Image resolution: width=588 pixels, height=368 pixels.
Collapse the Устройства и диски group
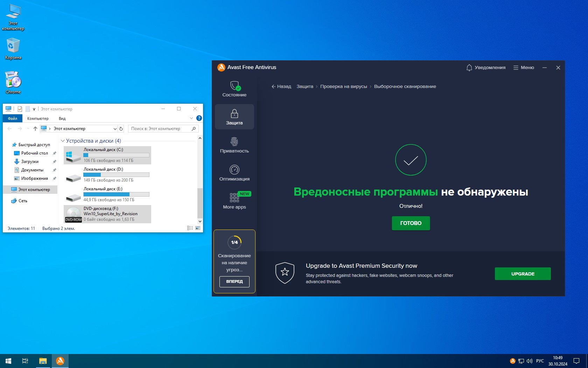[x=63, y=141]
